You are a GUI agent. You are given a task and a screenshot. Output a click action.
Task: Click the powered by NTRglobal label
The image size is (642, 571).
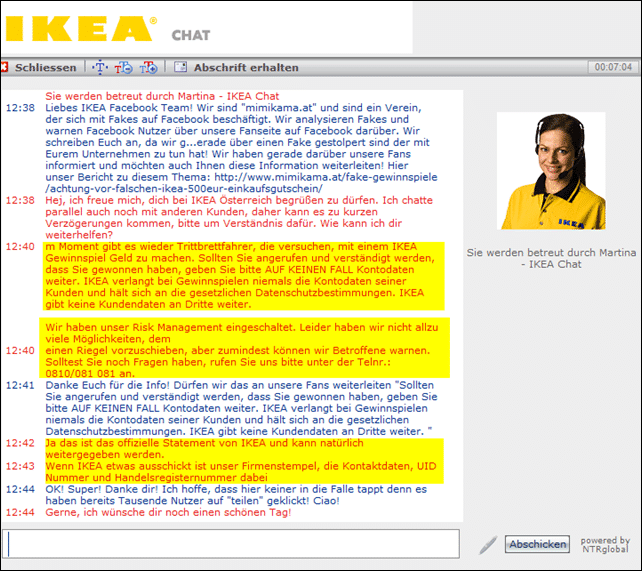pos(605,545)
